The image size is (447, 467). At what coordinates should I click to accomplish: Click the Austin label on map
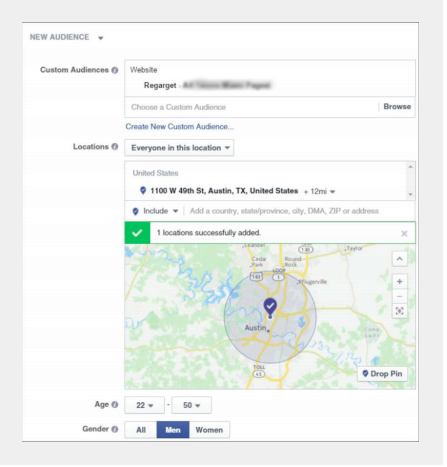coord(255,328)
